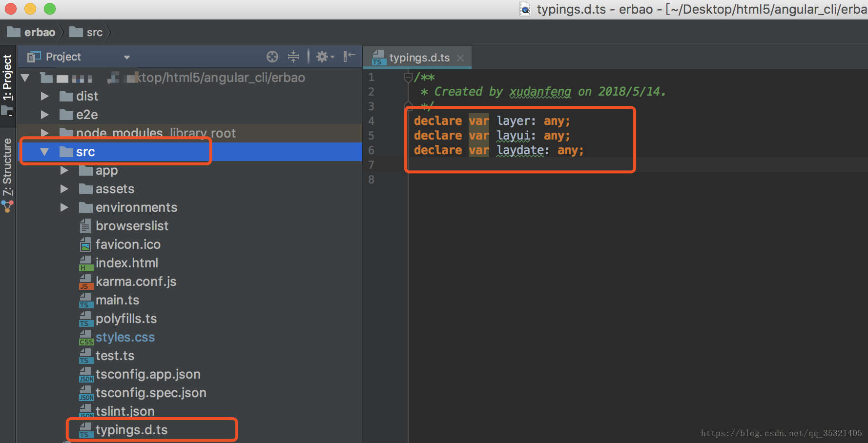
Task: Open the Z: Structure side tool tab
Action: 7,167
